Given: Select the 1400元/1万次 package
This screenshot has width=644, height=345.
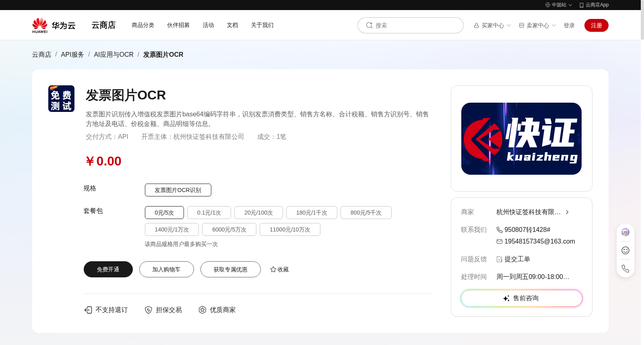Looking at the screenshot, I should pyautogui.click(x=172, y=229).
